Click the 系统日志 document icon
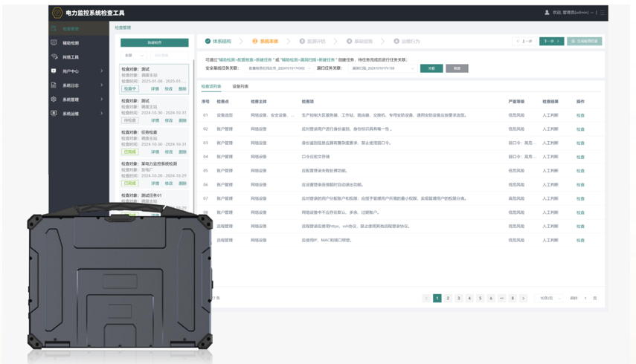Image resolution: width=636 pixels, height=364 pixels. pyautogui.click(x=54, y=85)
